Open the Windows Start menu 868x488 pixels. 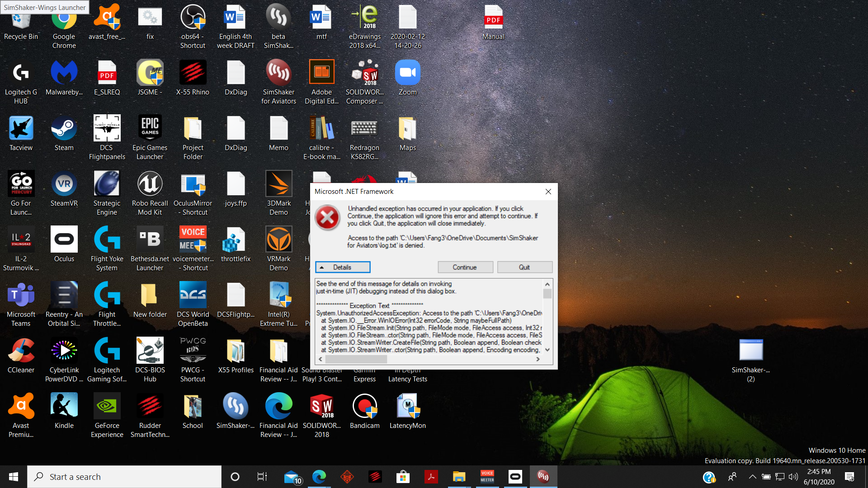pos(14,477)
